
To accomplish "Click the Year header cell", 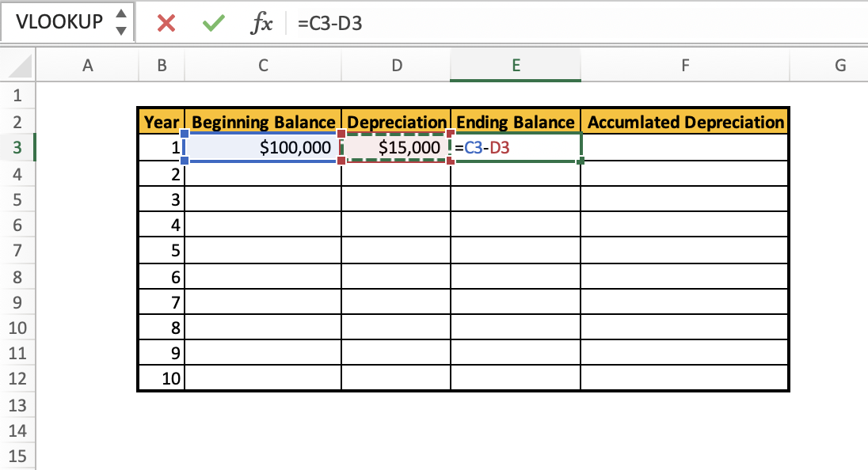I will click(162, 122).
